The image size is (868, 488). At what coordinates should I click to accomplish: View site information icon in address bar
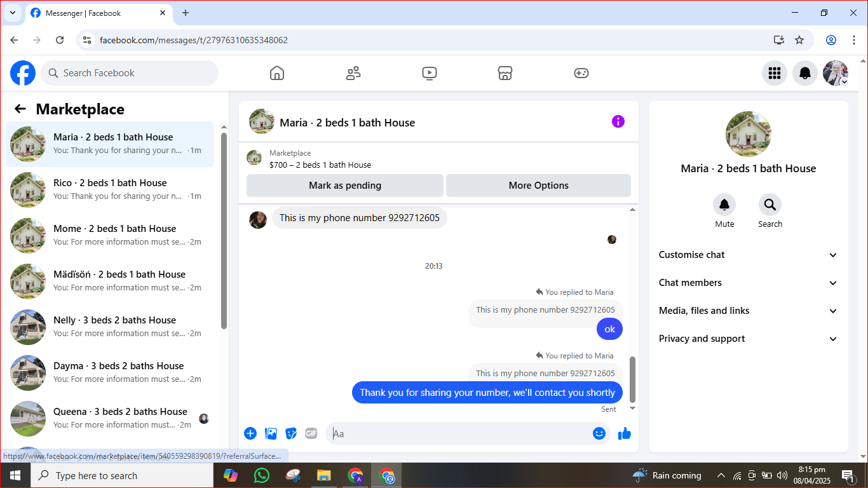pos(88,40)
